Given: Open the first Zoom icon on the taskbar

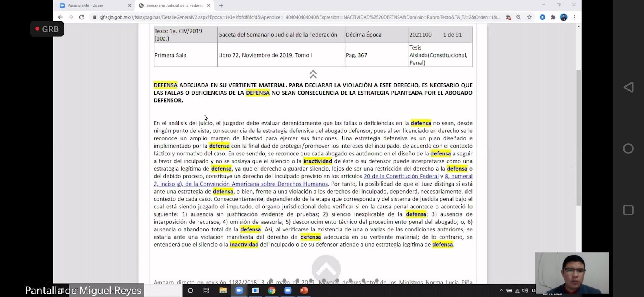Looking at the screenshot, I should pyautogui.click(x=239, y=290).
